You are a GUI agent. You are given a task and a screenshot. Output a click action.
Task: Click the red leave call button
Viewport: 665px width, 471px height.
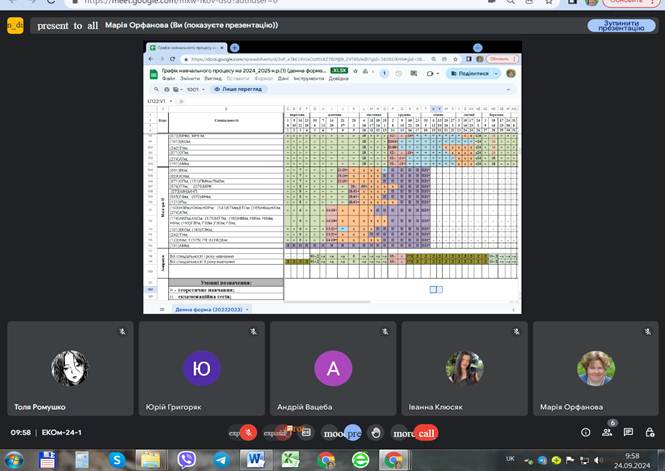[427, 432]
